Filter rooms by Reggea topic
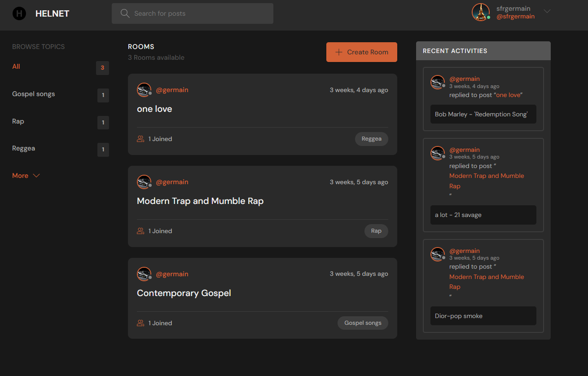The height and width of the screenshot is (376, 588). 23,148
